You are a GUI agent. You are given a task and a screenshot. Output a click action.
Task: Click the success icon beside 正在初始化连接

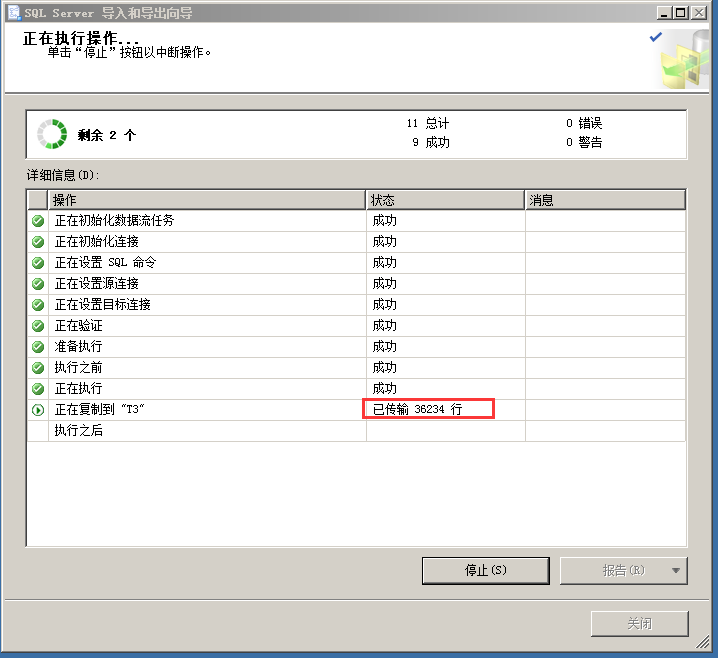tap(38, 242)
